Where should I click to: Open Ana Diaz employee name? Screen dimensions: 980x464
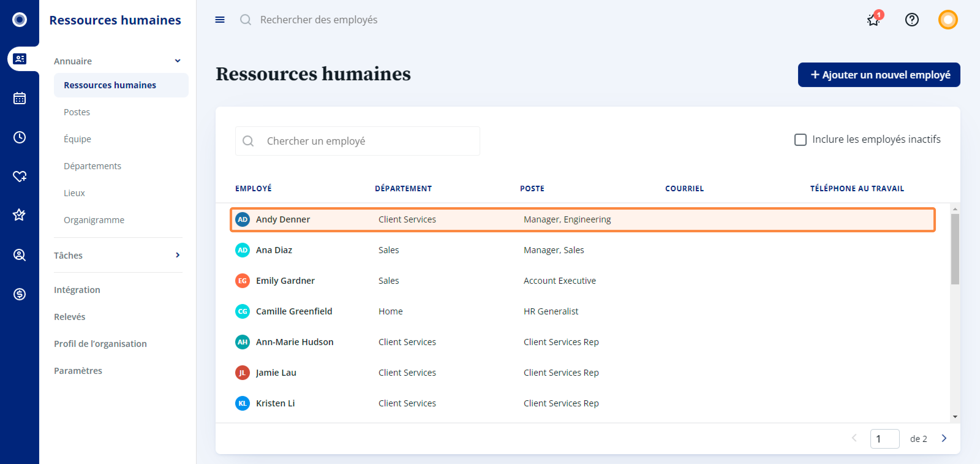pos(274,250)
